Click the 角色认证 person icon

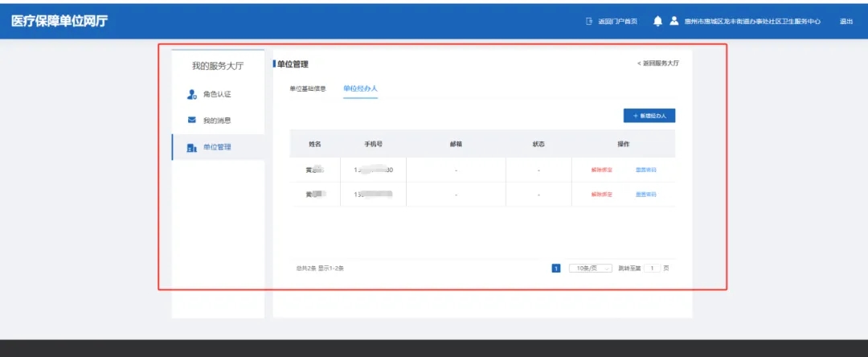point(191,95)
